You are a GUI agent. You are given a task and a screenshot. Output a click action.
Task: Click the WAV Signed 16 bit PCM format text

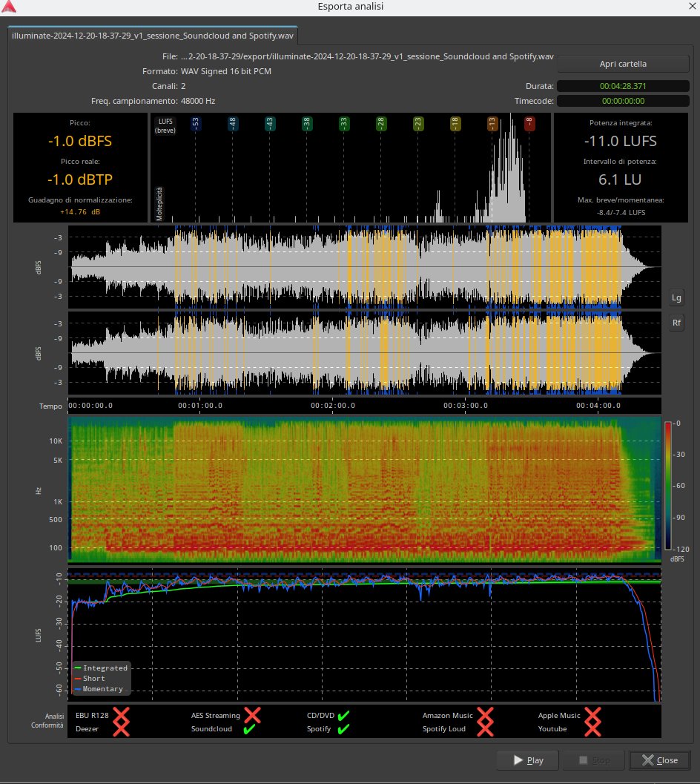pyautogui.click(x=226, y=71)
